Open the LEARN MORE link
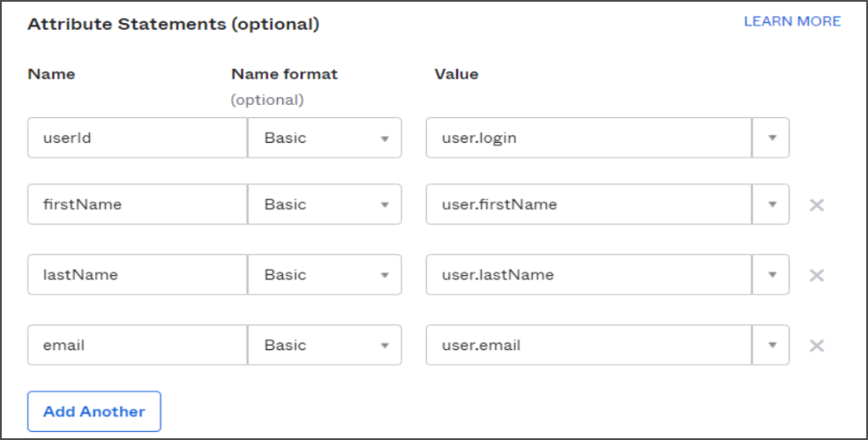 pyautogui.click(x=792, y=21)
